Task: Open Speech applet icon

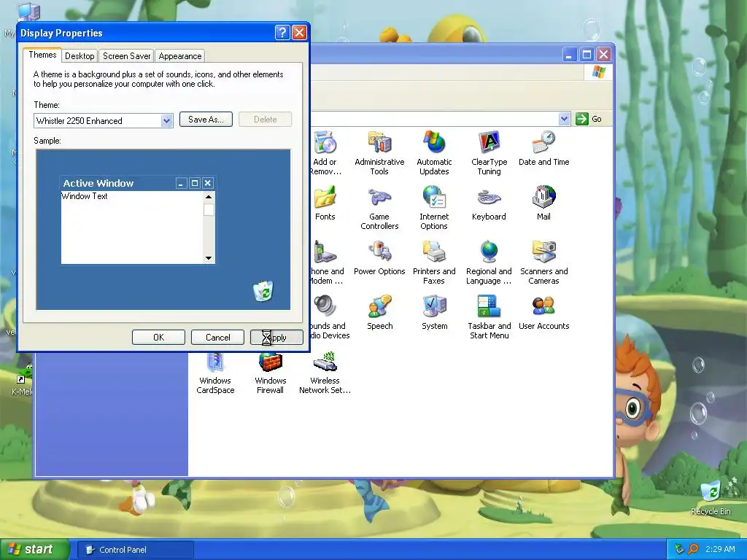Action: pyautogui.click(x=379, y=307)
